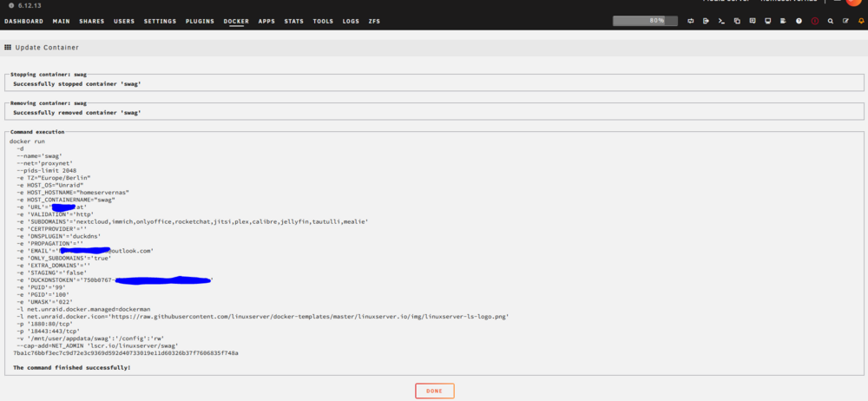Open the ZFS page
Image resolution: width=868 pixels, height=401 pixels.
tap(375, 22)
